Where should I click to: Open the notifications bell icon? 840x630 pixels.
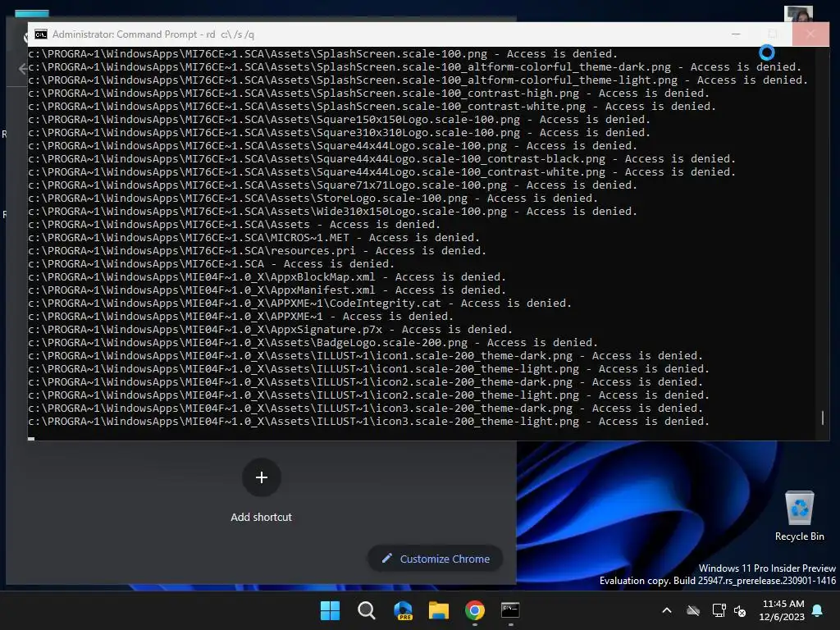point(818,610)
